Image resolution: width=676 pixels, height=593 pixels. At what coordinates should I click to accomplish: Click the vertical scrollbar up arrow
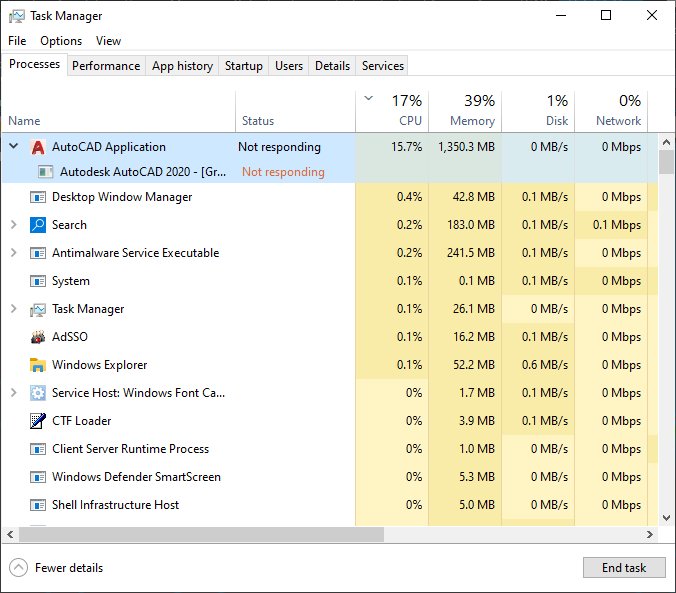pos(666,142)
